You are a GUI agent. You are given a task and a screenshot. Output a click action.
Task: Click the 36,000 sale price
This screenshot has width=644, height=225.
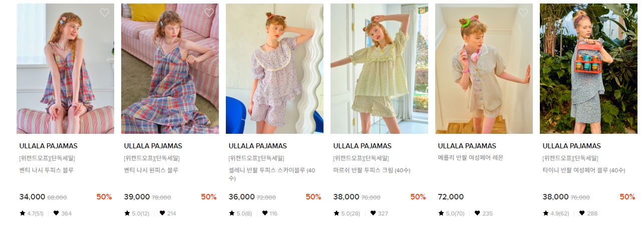pyautogui.click(x=241, y=197)
